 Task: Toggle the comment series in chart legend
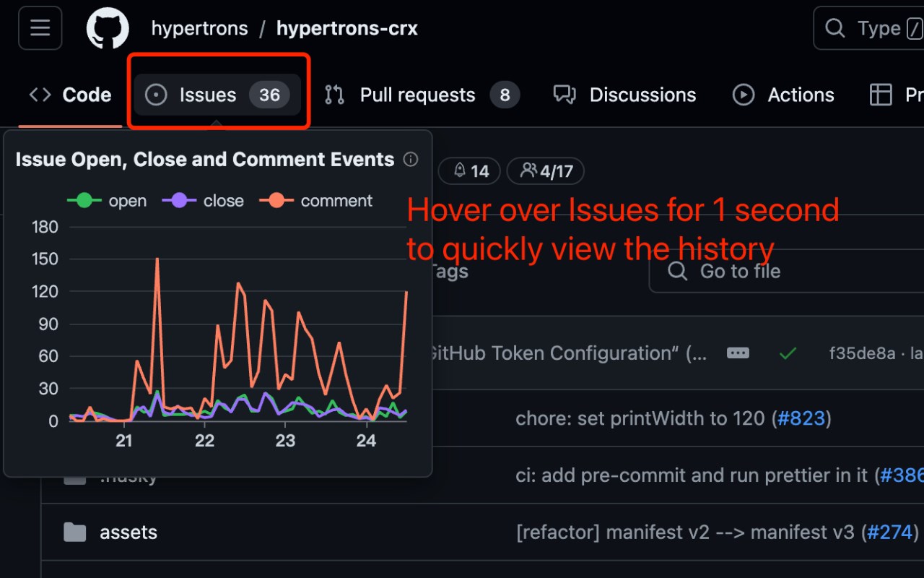(316, 201)
